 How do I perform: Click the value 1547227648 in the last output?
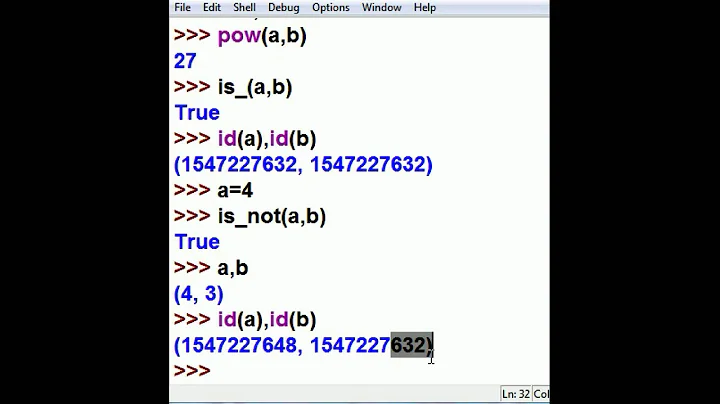pos(239,345)
